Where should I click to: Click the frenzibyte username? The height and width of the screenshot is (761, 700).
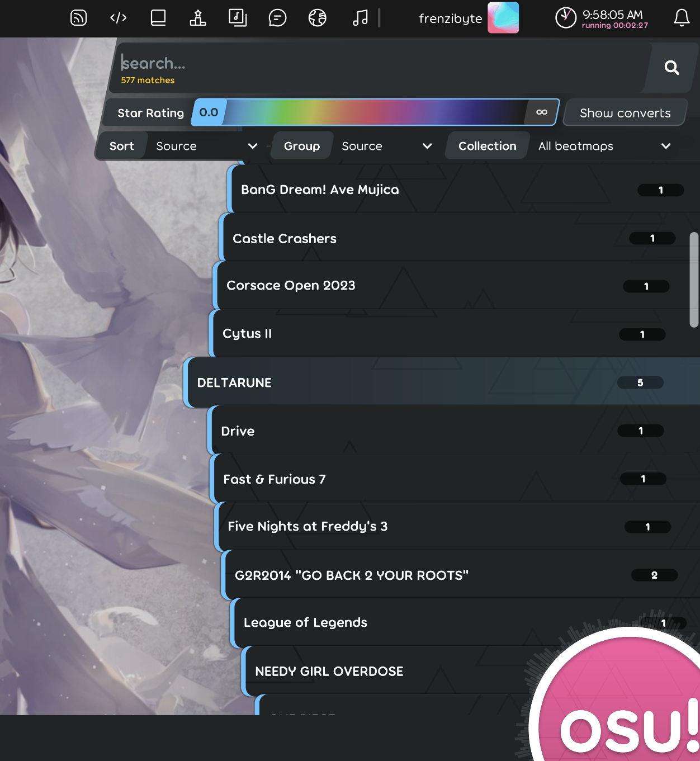[451, 18]
